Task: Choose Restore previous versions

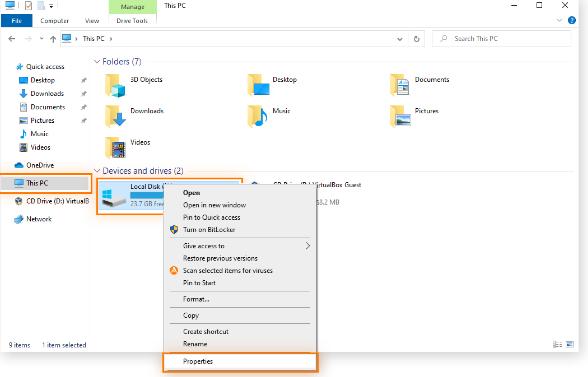Action: (x=220, y=258)
